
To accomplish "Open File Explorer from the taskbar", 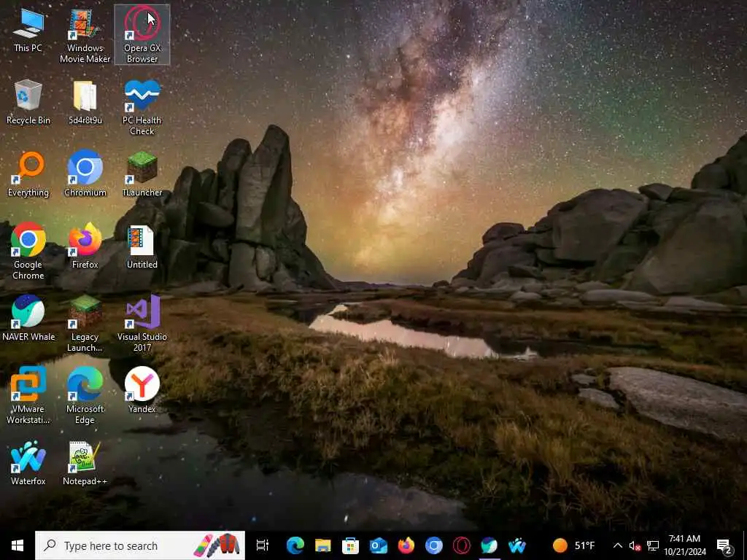I will (x=323, y=545).
